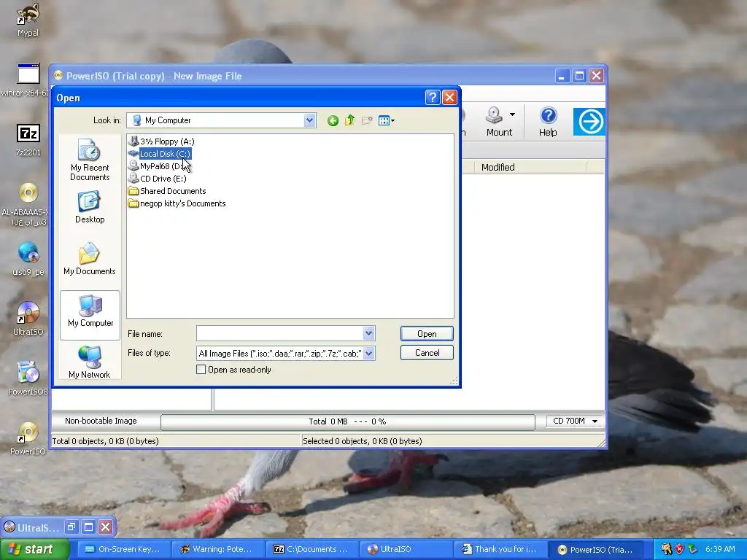Click the dialog Help question mark
Viewport: 747px width, 560px height.
click(432, 98)
